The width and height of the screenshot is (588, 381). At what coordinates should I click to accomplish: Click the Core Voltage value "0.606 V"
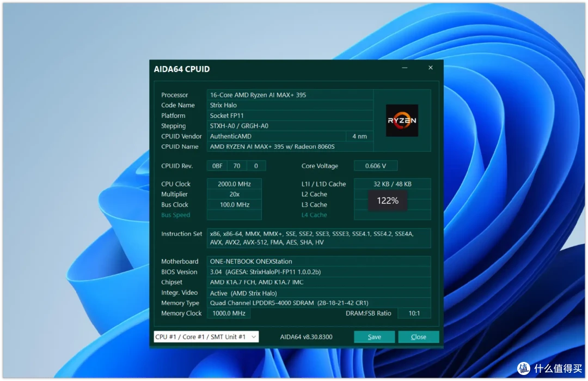click(x=375, y=166)
